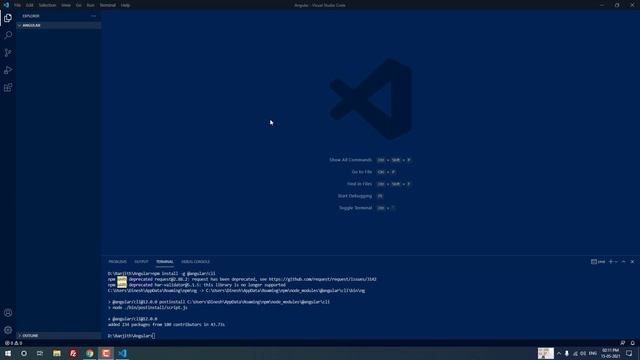Open the Source Control view

click(8, 53)
